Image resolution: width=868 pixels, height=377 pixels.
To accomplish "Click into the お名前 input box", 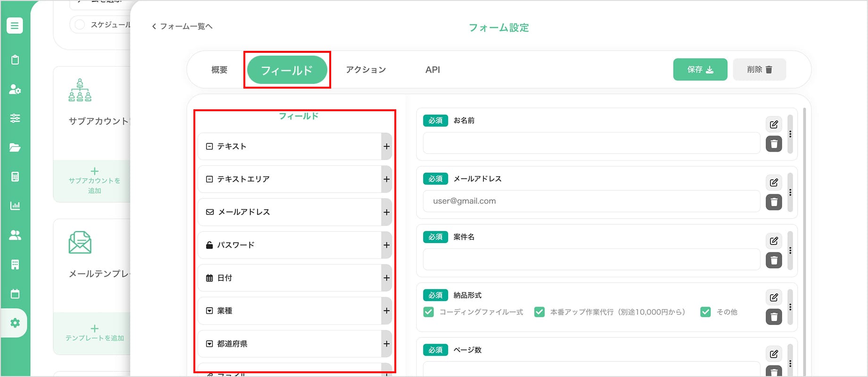I will [592, 143].
